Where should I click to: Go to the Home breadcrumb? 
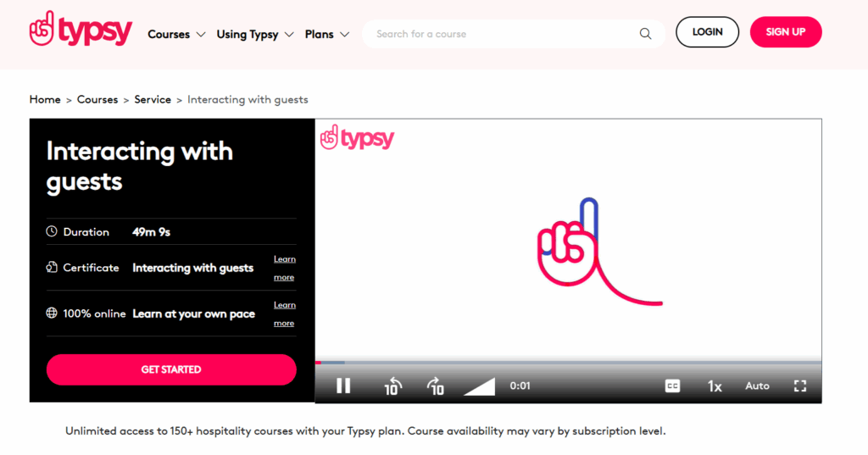(45, 100)
